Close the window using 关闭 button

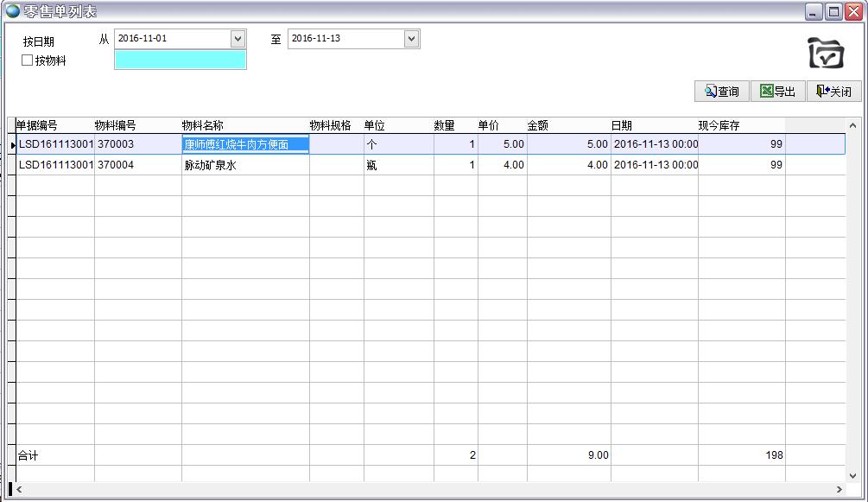(x=833, y=92)
